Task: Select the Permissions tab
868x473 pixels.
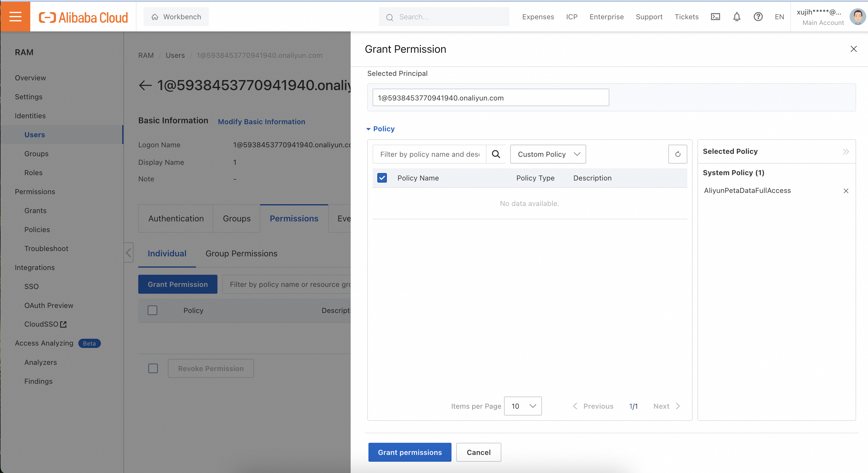Action: (x=294, y=218)
